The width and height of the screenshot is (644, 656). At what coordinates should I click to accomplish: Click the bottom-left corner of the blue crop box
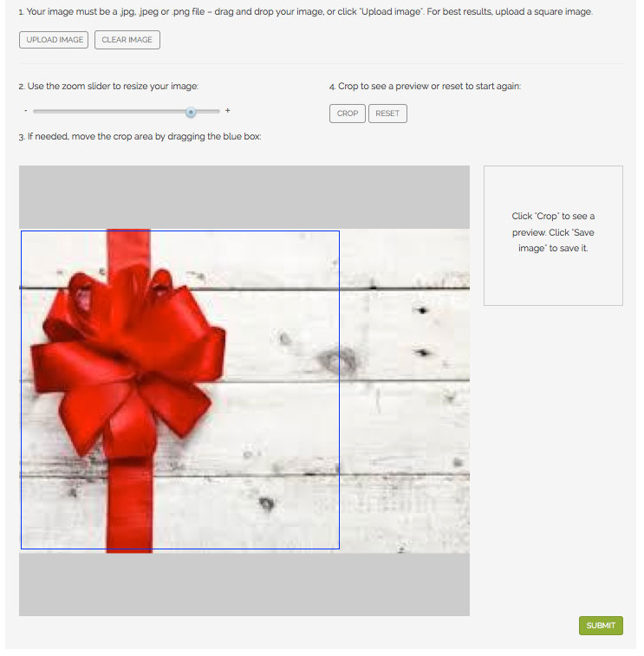(x=22, y=549)
